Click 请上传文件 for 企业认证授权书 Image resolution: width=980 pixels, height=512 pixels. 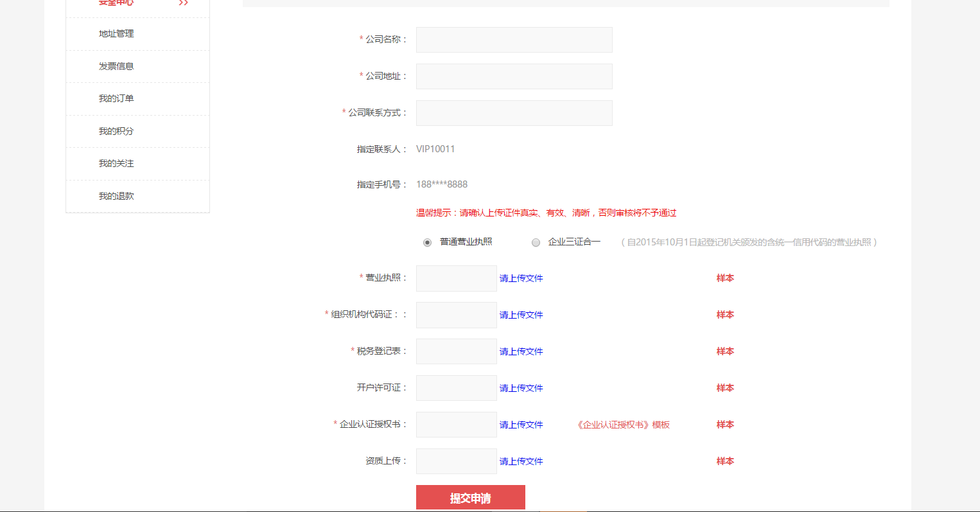coord(521,425)
